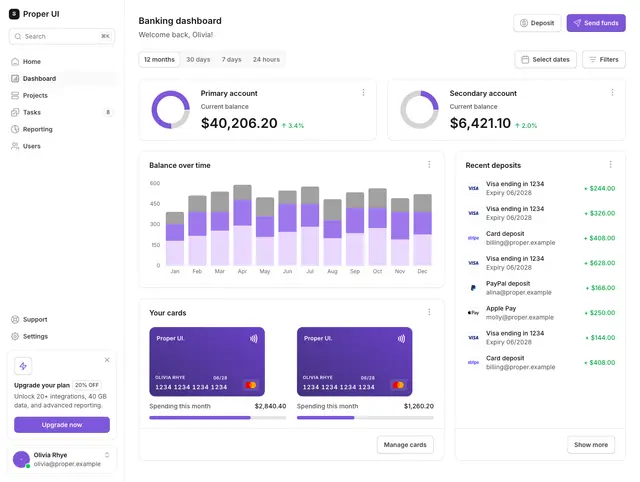The image size is (640, 482).
Task: Select the 12 months tab
Action: 159,60
